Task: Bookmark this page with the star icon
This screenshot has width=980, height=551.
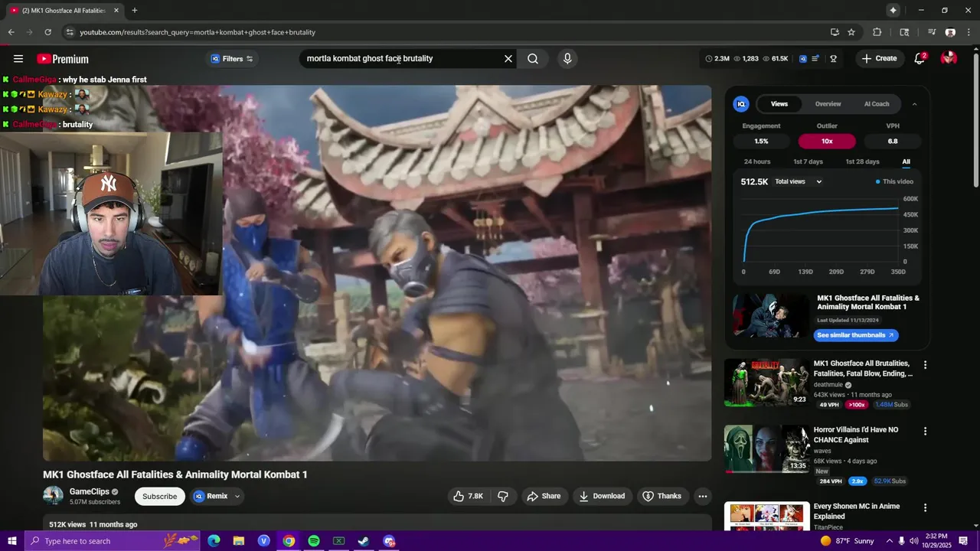Action: pos(851,32)
